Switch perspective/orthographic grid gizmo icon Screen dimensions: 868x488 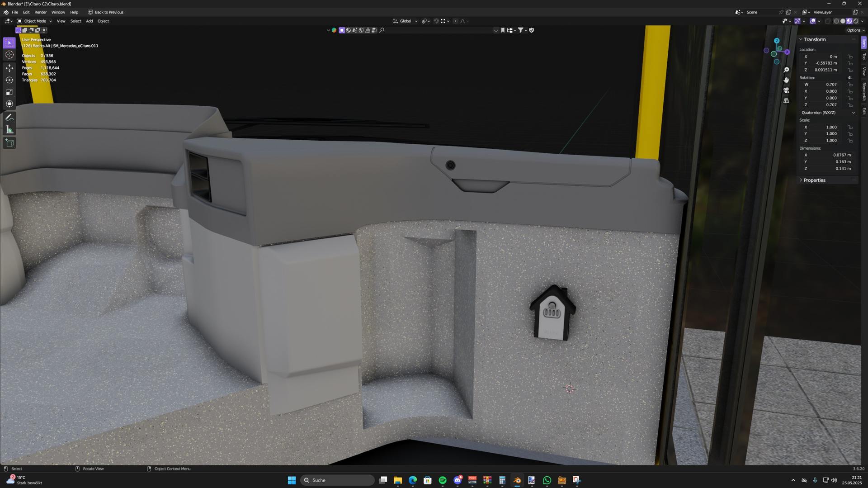click(x=786, y=100)
